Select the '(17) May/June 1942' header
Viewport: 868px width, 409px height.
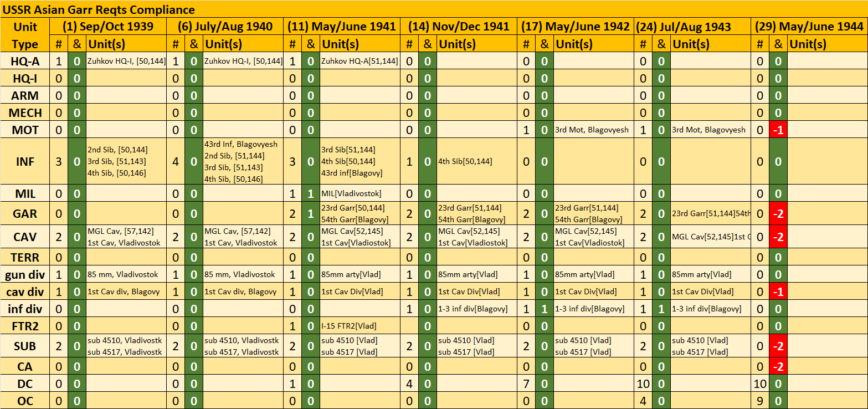(576, 27)
